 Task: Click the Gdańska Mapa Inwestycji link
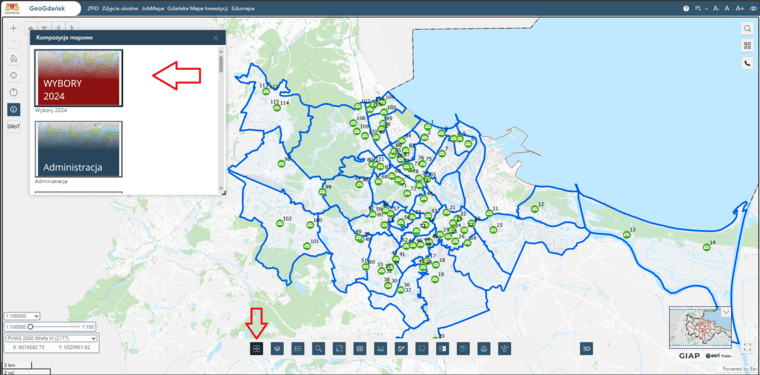click(197, 8)
